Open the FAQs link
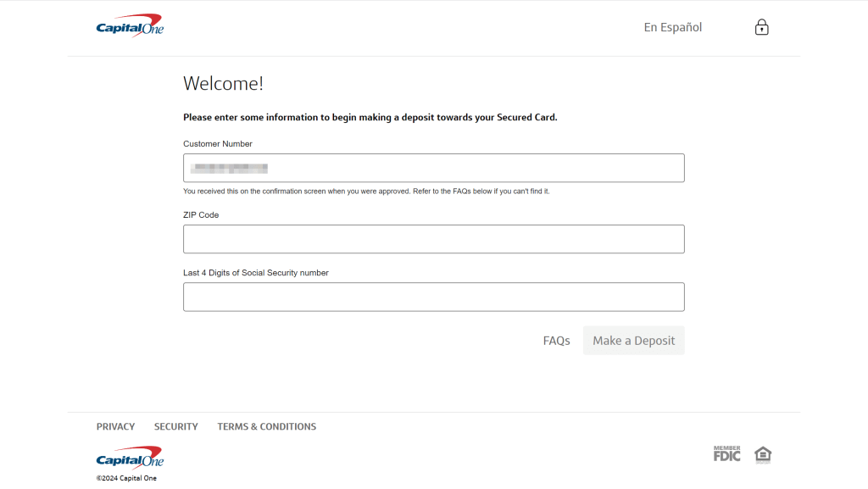Viewport: 868px width, 489px height. click(x=556, y=341)
